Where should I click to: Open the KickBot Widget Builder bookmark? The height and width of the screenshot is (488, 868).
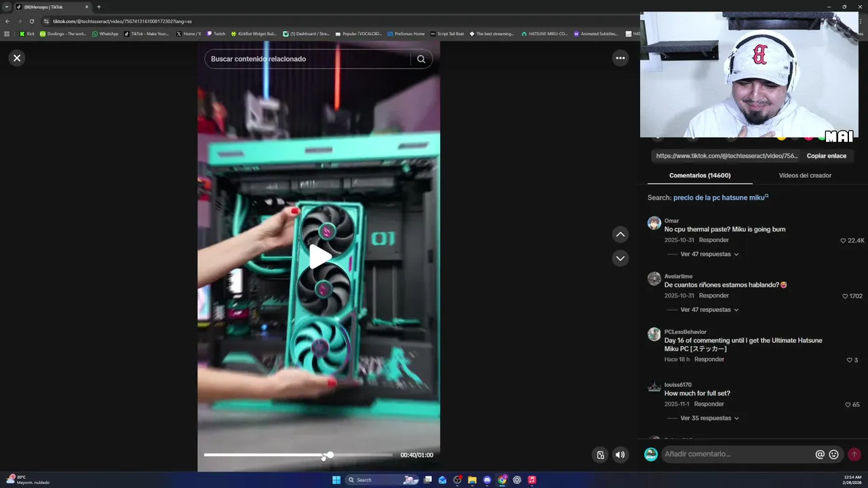tap(254, 34)
